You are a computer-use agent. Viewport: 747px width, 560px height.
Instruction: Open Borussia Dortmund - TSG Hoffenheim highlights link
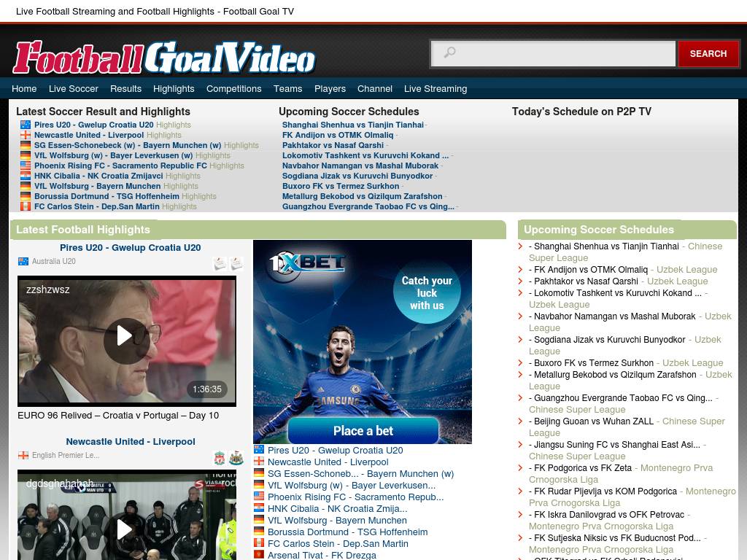coord(106,196)
